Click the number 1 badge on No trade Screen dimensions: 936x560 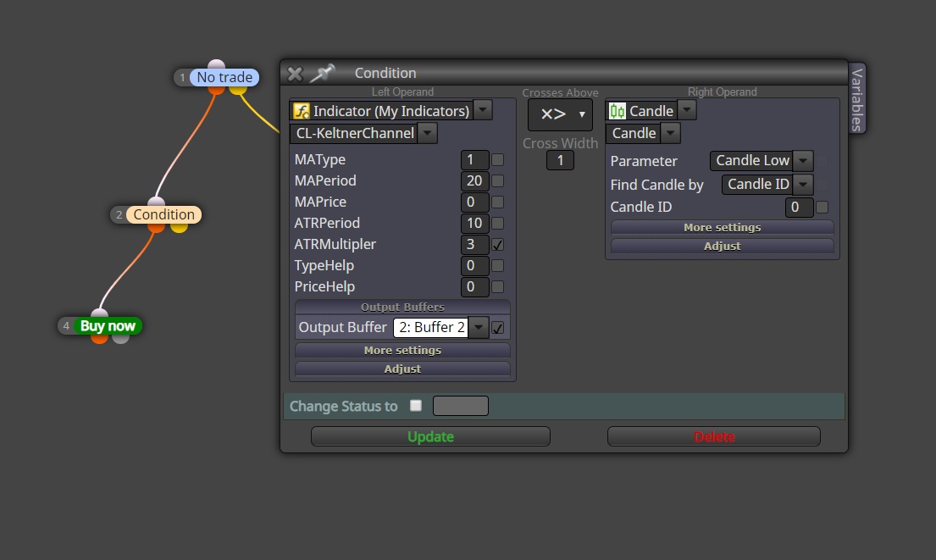183,78
